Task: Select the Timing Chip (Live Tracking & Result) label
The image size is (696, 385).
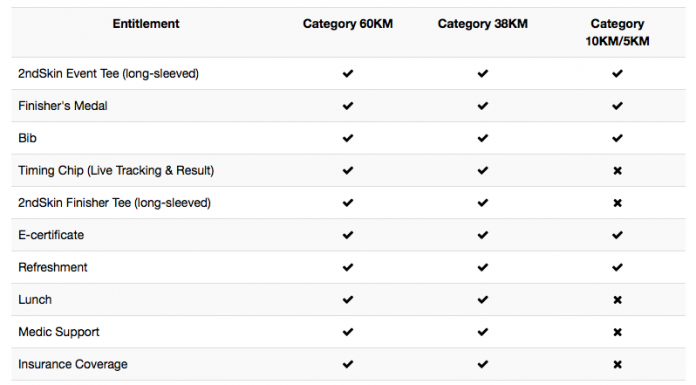Action: [116, 171]
